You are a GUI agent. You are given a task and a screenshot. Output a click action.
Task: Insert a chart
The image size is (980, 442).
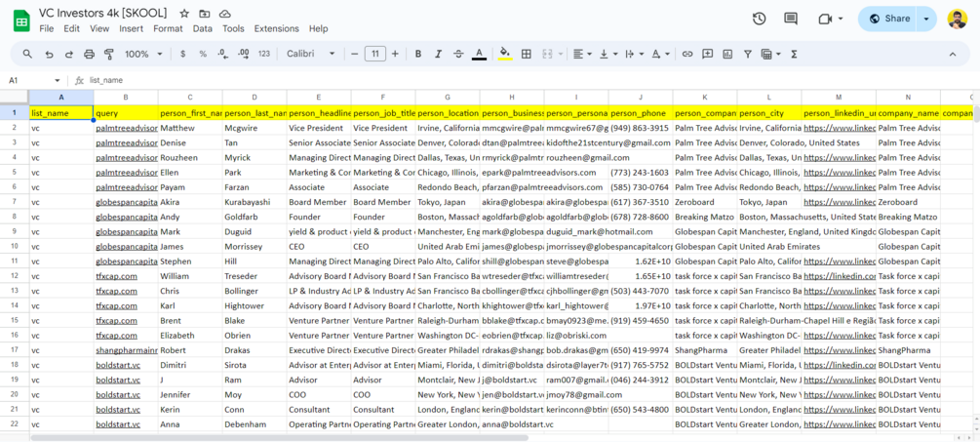727,55
